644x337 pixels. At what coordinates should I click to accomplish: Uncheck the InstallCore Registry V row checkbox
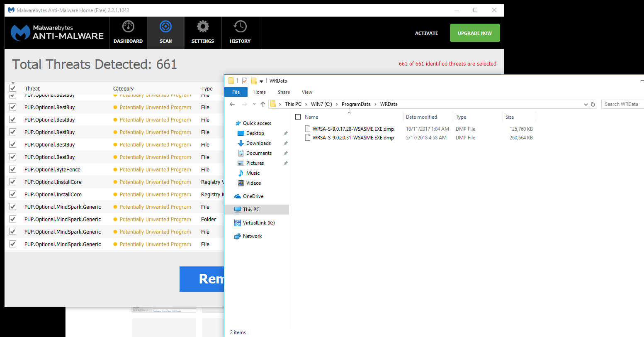tap(12, 182)
